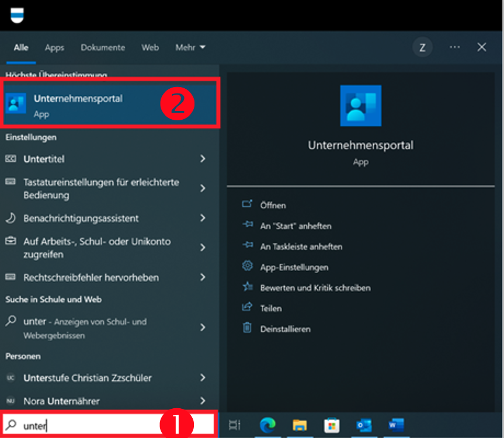Launch Word from the taskbar
The image size is (504, 438).
(395, 425)
